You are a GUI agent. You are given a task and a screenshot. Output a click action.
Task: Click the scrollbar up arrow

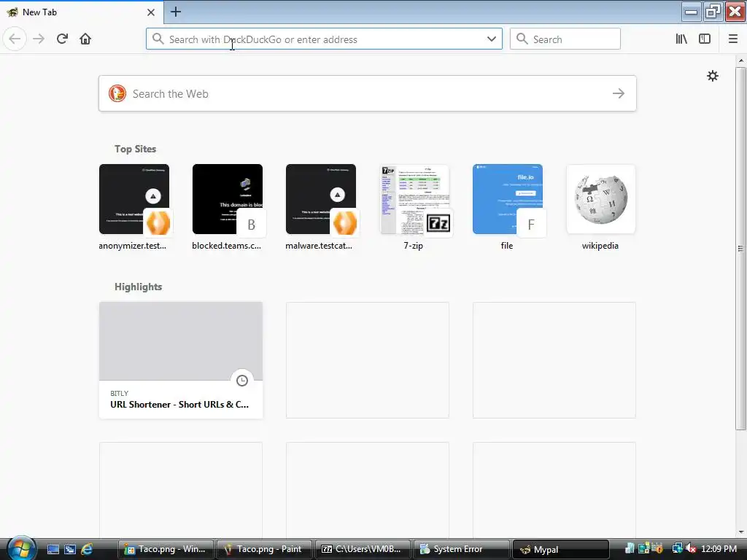tap(741, 61)
